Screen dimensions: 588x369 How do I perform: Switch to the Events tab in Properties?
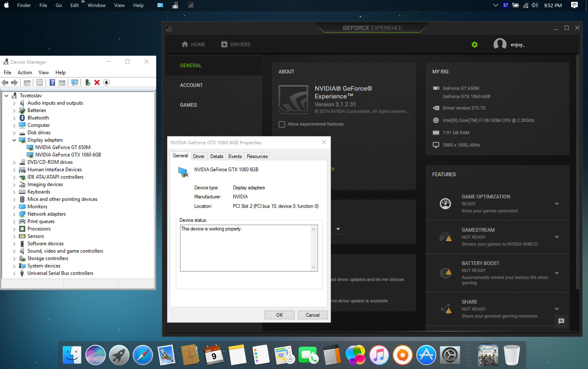(x=235, y=156)
